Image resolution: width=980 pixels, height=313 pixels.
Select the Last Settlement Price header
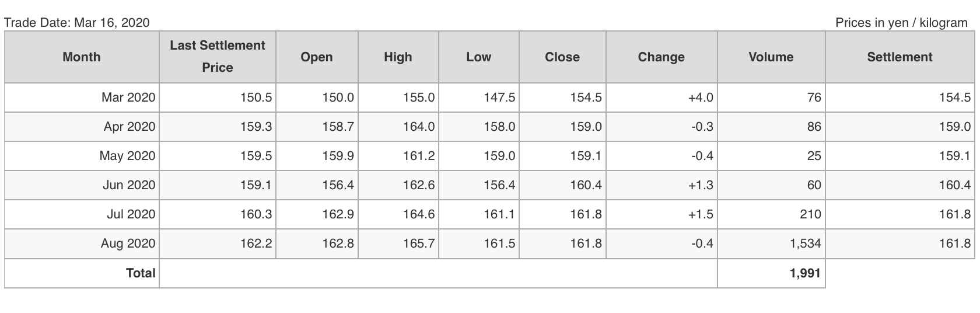pyautogui.click(x=218, y=57)
